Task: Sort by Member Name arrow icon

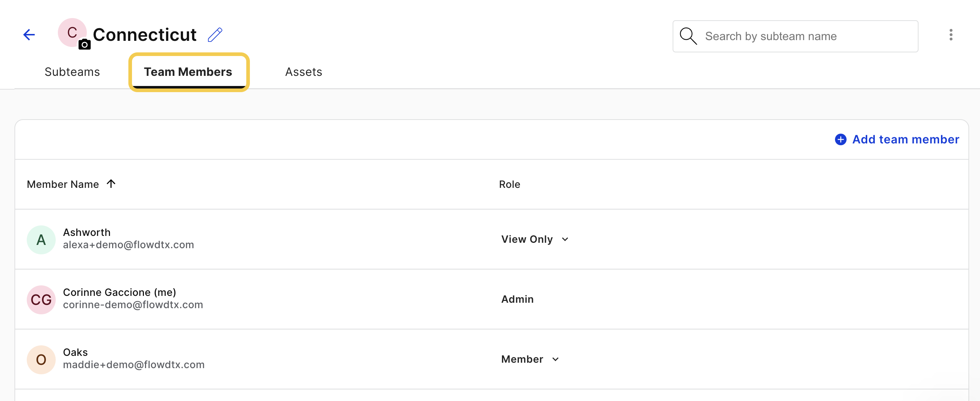Action: click(x=111, y=184)
